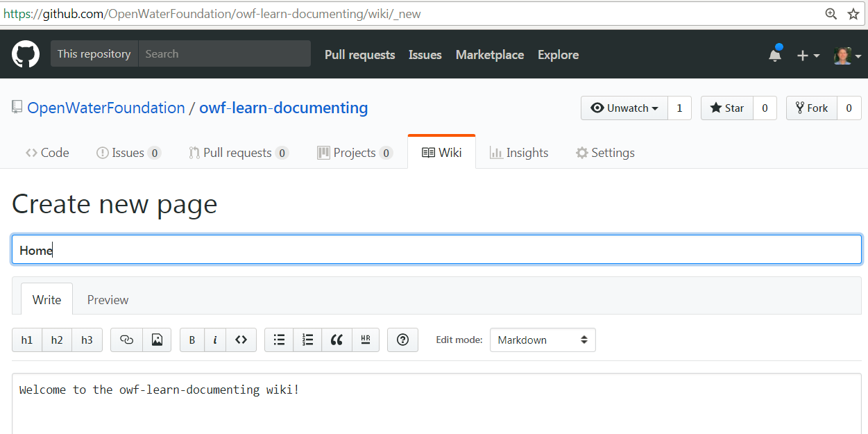Open the new repository plus dropdown

point(808,54)
